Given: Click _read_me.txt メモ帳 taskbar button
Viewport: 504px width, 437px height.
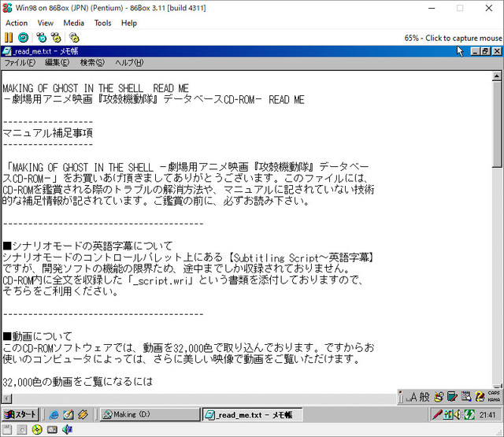Looking at the screenshot, I should 252,415.
